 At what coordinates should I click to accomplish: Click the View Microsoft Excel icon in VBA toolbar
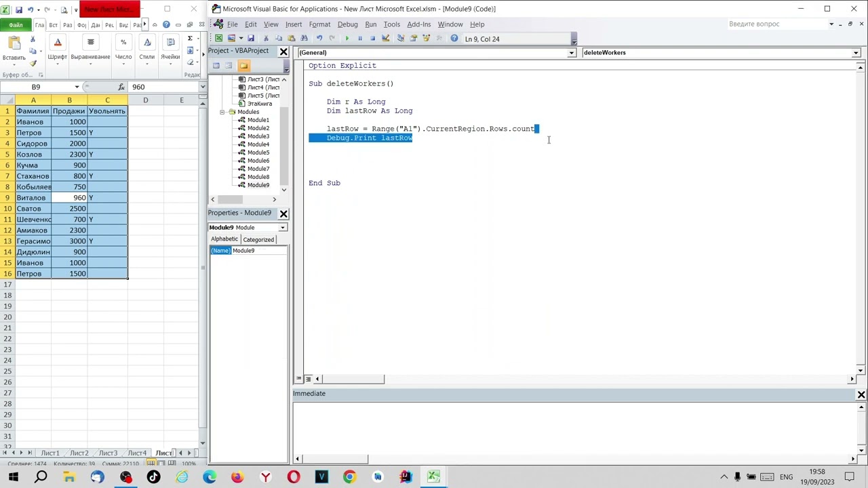[218, 39]
